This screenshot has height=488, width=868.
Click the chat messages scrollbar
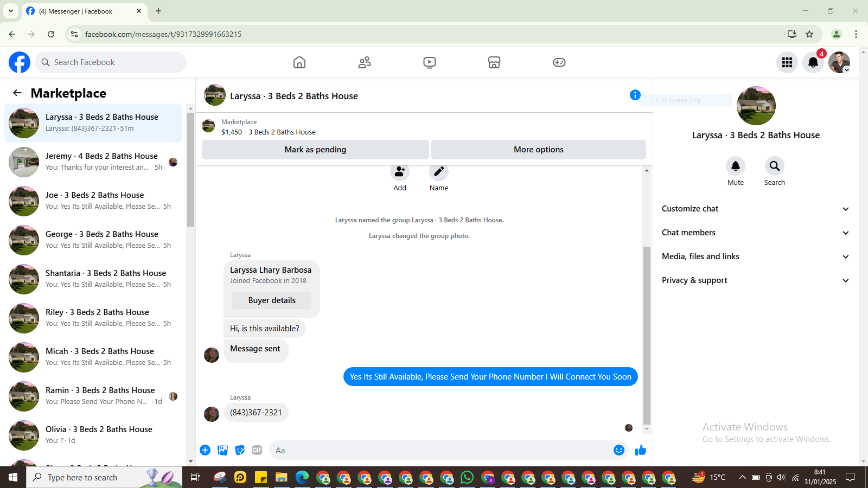(x=647, y=335)
